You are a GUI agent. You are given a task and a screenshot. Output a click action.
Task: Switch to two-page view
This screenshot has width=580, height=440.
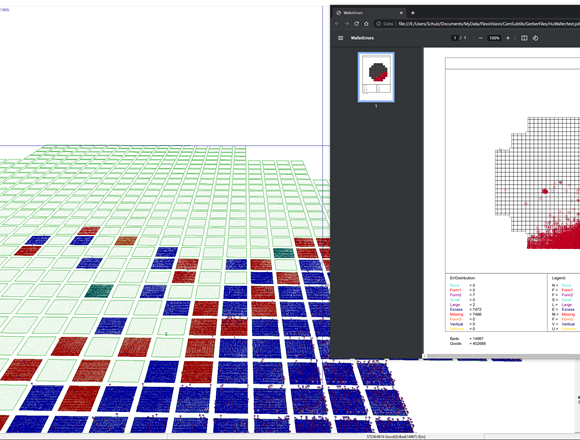pos(524,38)
